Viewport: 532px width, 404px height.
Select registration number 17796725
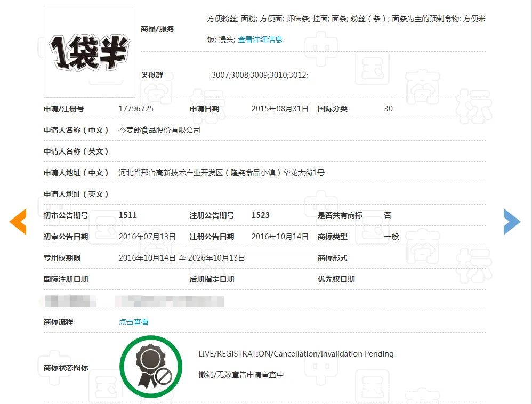(x=136, y=109)
